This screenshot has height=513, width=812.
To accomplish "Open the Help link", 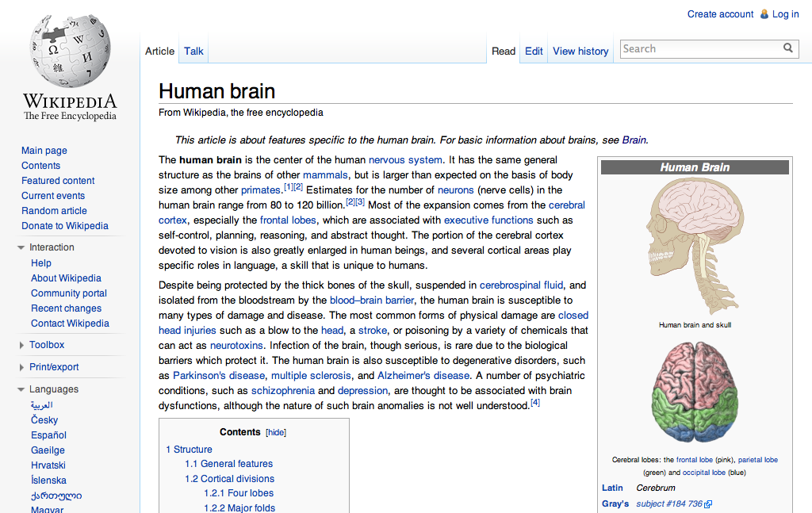I will tap(41, 263).
